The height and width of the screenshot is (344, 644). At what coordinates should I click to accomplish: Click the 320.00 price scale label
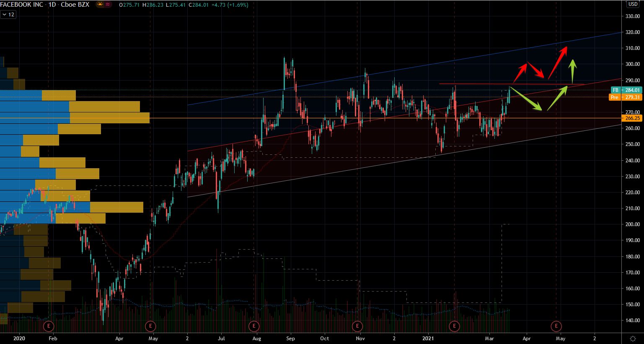tap(632, 32)
